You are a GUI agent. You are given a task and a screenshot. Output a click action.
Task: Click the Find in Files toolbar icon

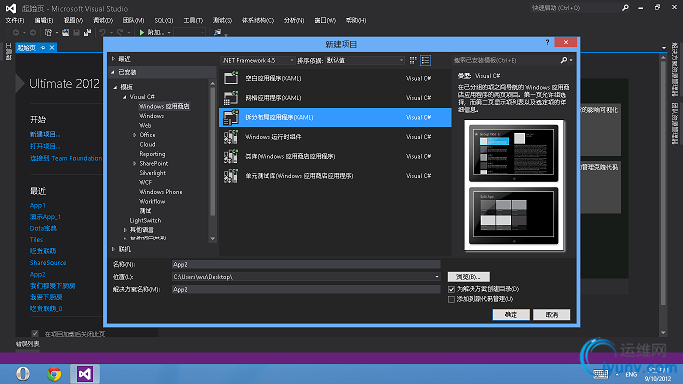[217, 32]
